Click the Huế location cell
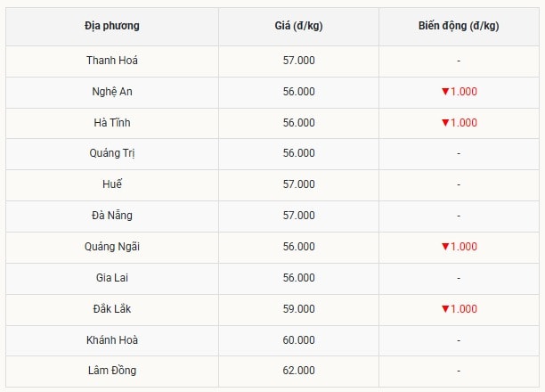The height and width of the screenshot is (392, 545). coord(112,184)
